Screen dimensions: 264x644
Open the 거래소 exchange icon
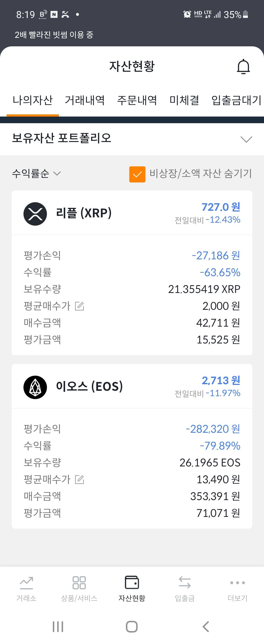coord(26,583)
